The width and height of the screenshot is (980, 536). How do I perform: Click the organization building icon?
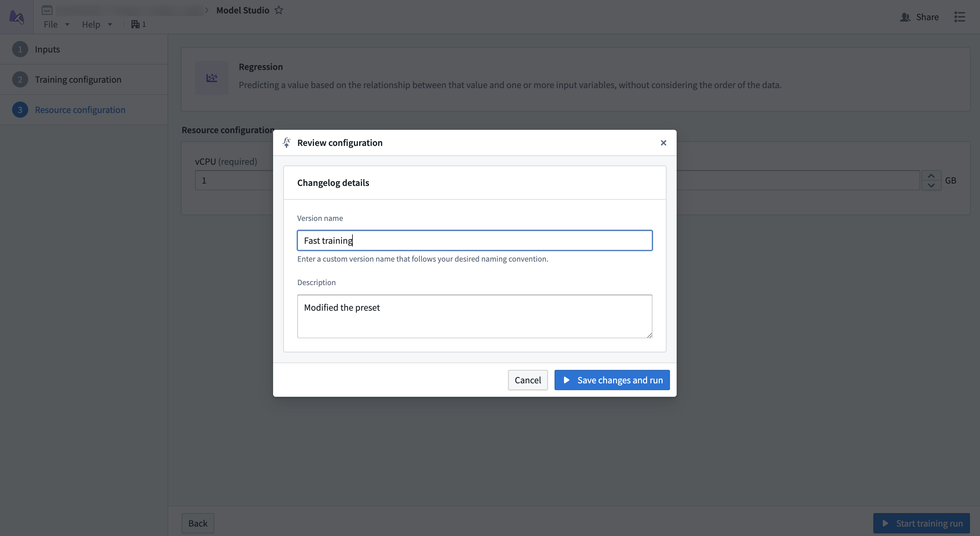coord(135,24)
